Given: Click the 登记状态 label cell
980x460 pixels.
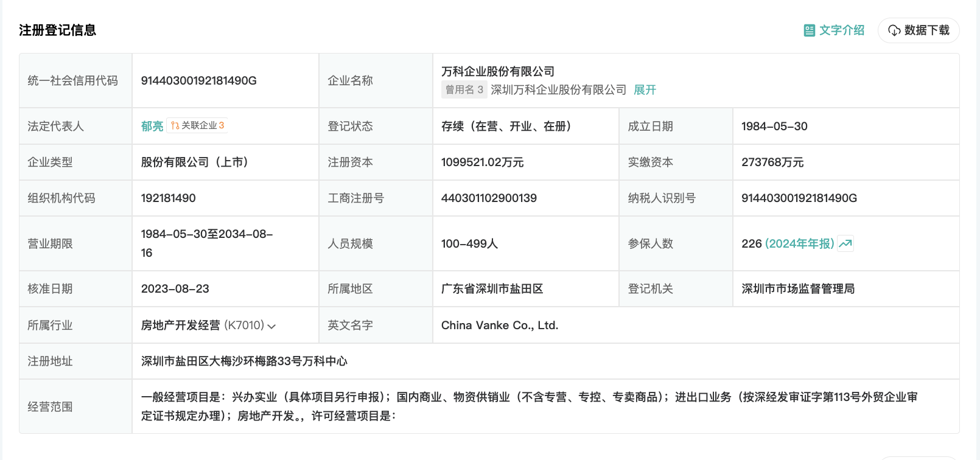Looking at the screenshot, I should [x=376, y=126].
